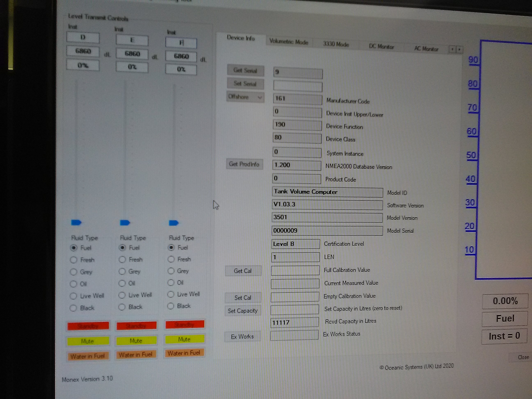Screen dimensions: 532x399
Task: Select Fresh fluid type for Inst D
Action: pyautogui.click(x=73, y=260)
